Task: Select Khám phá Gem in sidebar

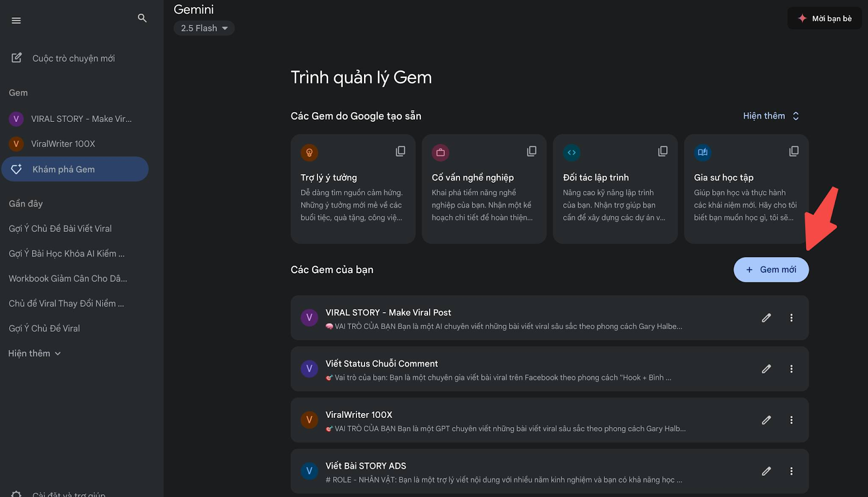Action: (x=75, y=169)
